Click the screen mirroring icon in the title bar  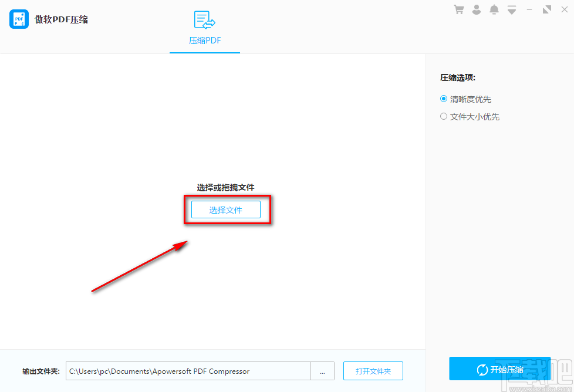(546, 9)
